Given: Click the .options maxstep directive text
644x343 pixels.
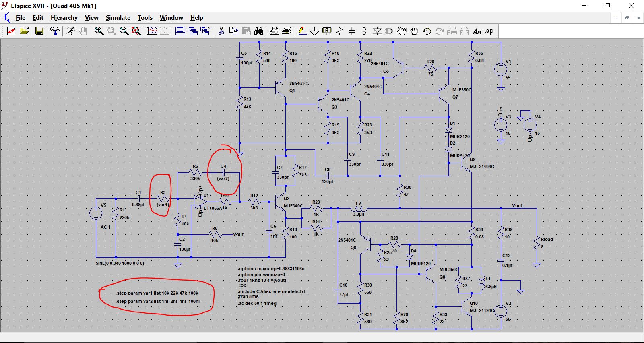Looking at the screenshot, I should [271, 269].
